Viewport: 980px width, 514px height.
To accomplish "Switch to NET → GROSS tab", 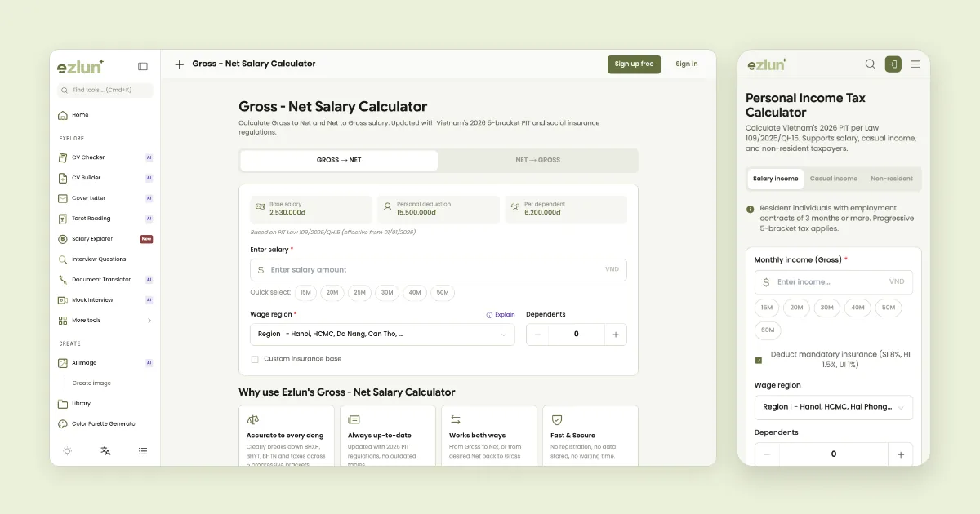I will click(x=537, y=161).
